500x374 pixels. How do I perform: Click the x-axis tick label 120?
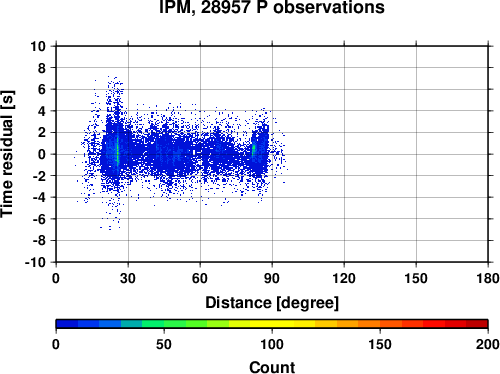click(x=344, y=278)
